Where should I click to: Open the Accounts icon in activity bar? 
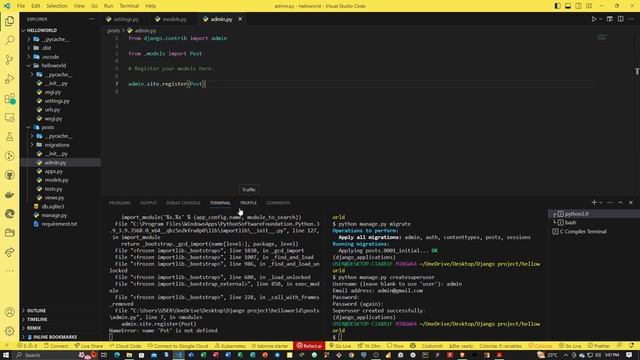tap(9, 312)
